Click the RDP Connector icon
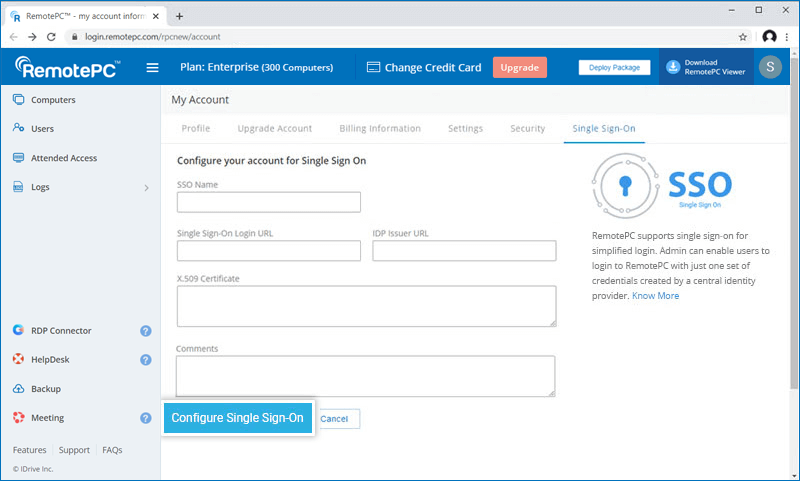The width and height of the screenshot is (800, 481). click(19, 331)
